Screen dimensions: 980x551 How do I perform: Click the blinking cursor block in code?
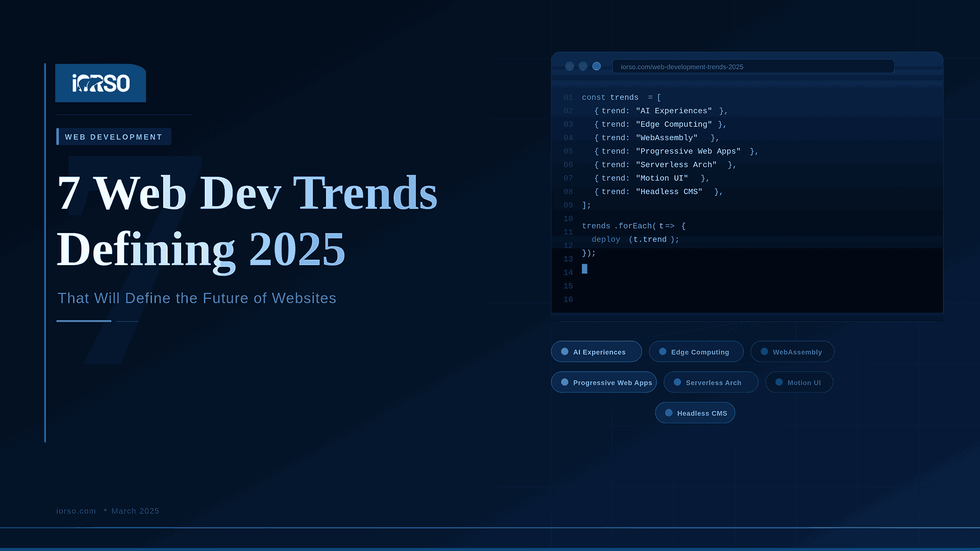[584, 269]
